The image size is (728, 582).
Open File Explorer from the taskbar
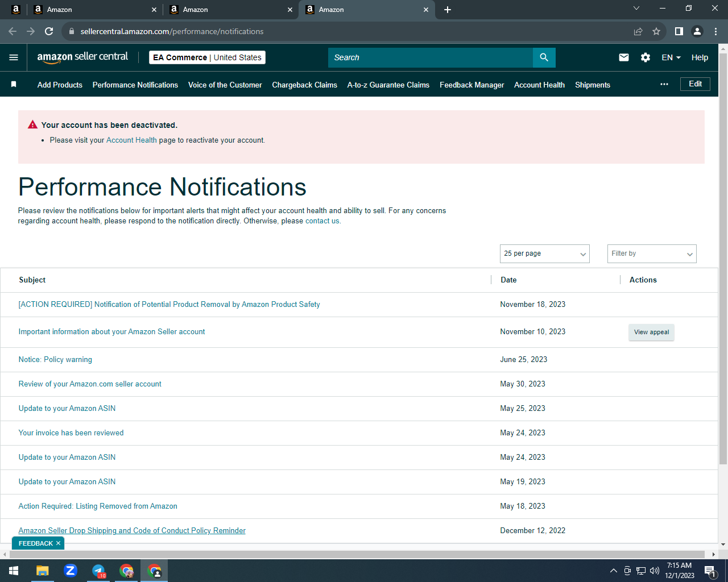43,571
